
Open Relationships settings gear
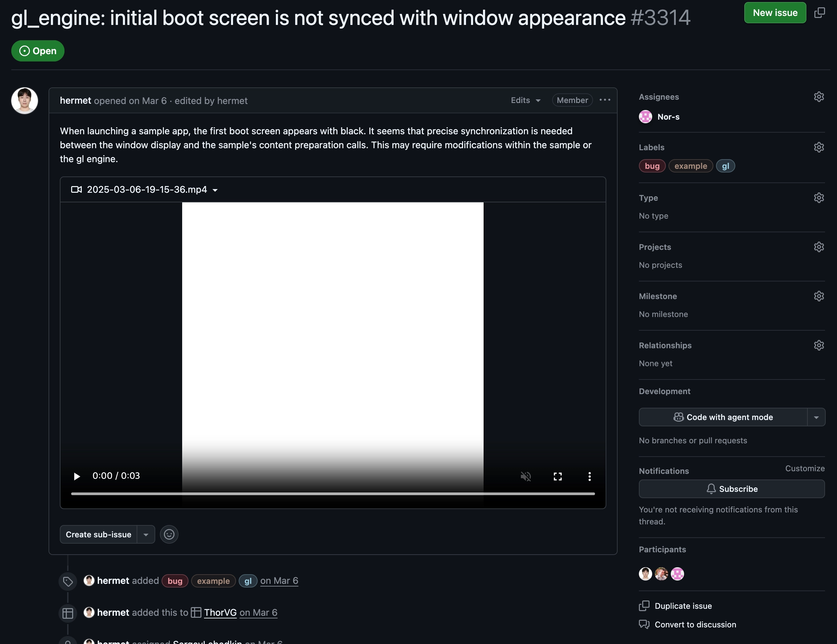[819, 345]
